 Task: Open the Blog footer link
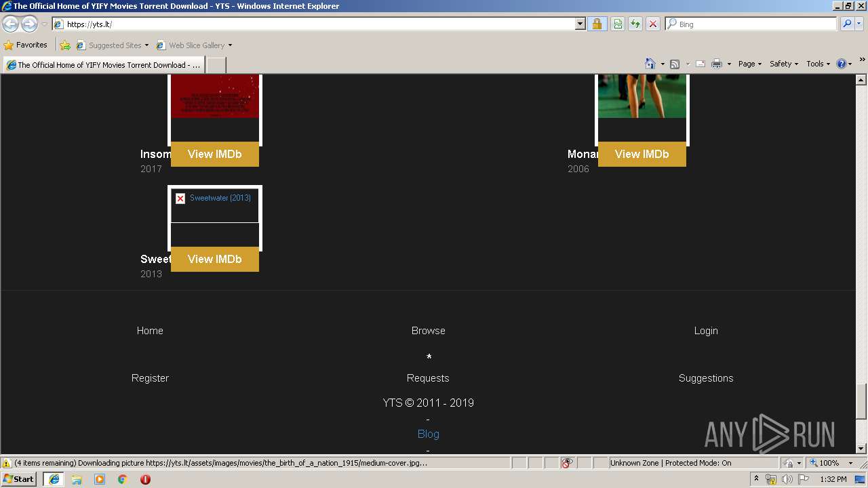(x=429, y=434)
